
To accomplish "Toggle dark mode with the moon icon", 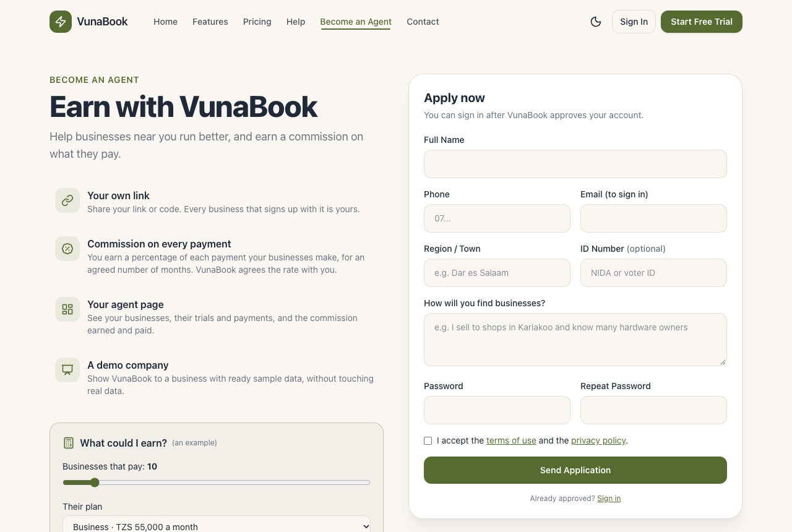I will pos(596,22).
